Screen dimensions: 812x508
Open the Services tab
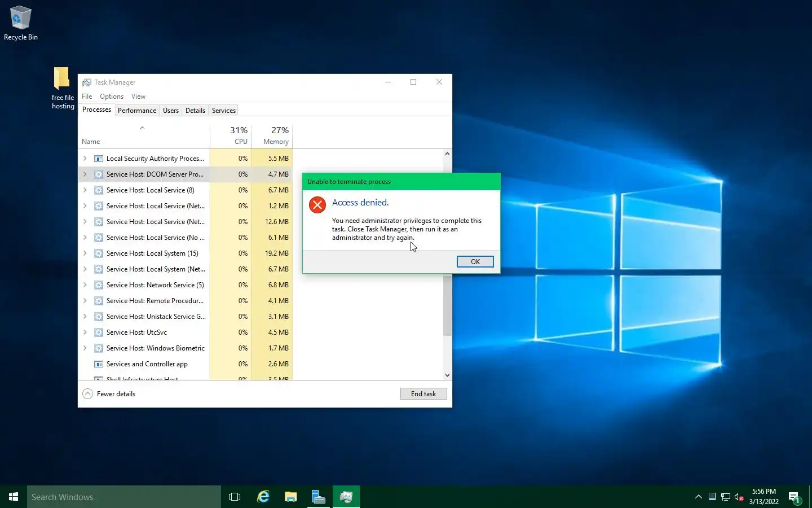pos(224,111)
